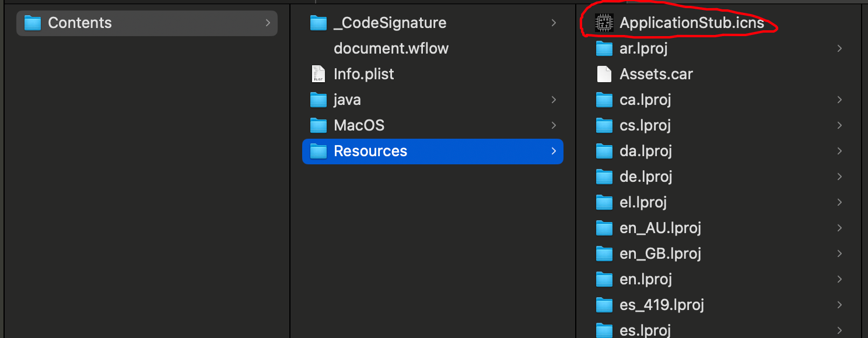Expand the de.lproj chevron arrow
This screenshot has height=338, width=868.
tap(839, 177)
